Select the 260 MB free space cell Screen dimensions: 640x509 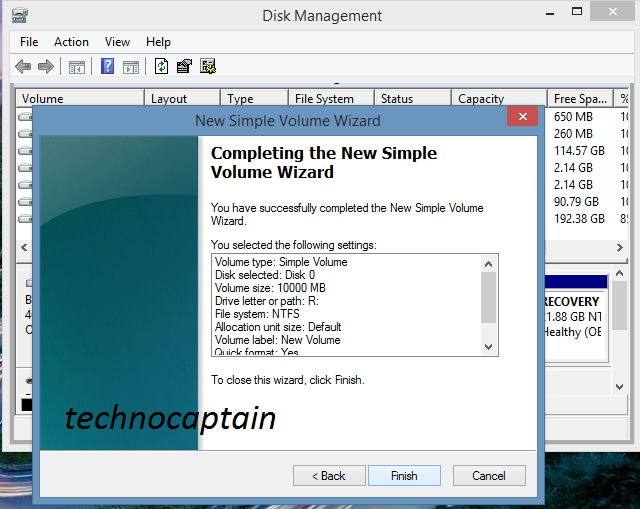573,133
